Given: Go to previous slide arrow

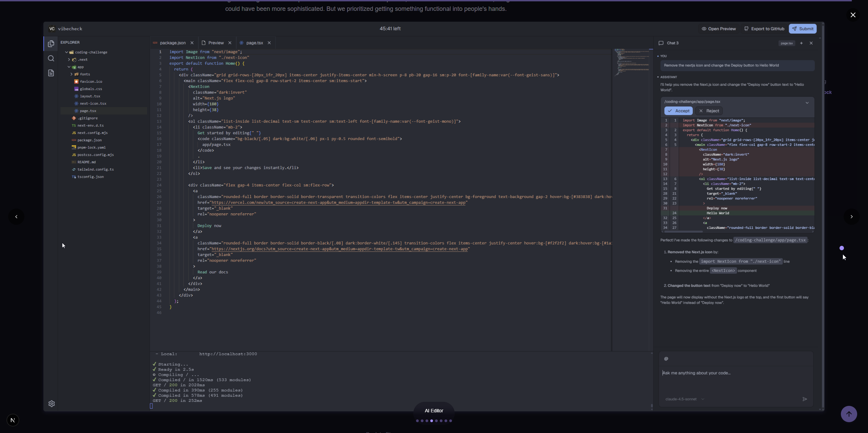Looking at the screenshot, I should pos(16,217).
